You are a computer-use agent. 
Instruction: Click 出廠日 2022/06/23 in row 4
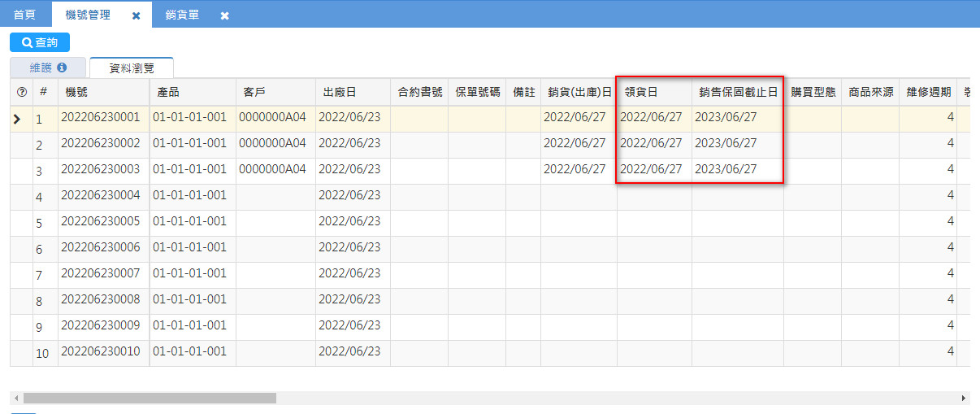click(349, 196)
